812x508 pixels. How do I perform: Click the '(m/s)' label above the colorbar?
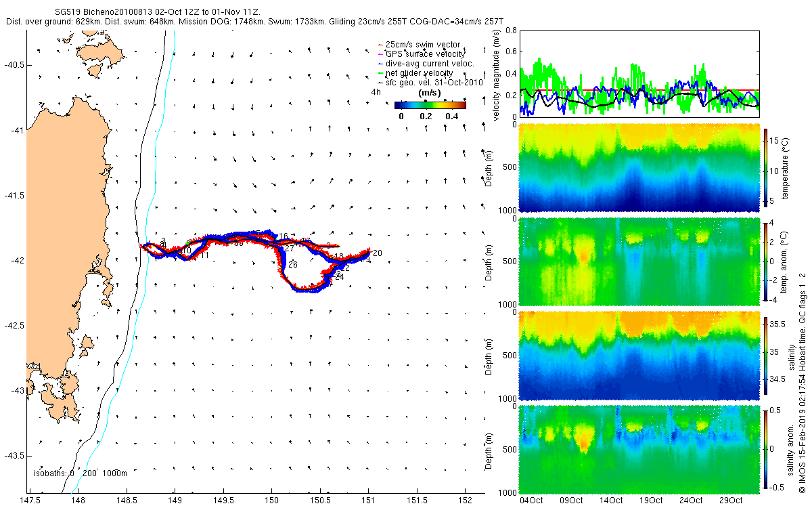click(x=430, y=93)
